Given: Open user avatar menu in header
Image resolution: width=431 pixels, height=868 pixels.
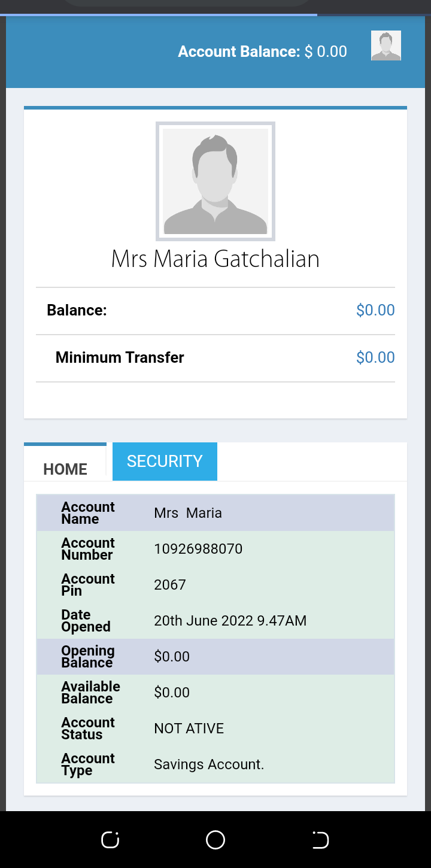Looking at the screenshot, I should click(x=386, y=46).
